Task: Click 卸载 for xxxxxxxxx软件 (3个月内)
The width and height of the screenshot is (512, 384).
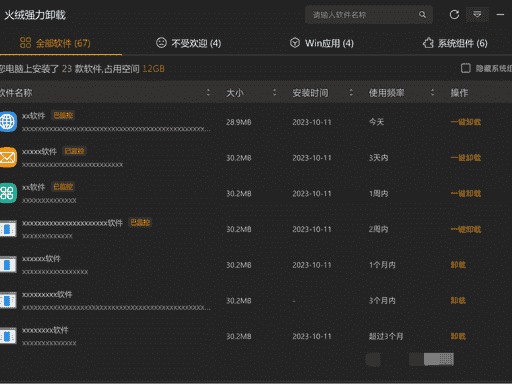Action: pyautogui.click(x=458, y=300)
